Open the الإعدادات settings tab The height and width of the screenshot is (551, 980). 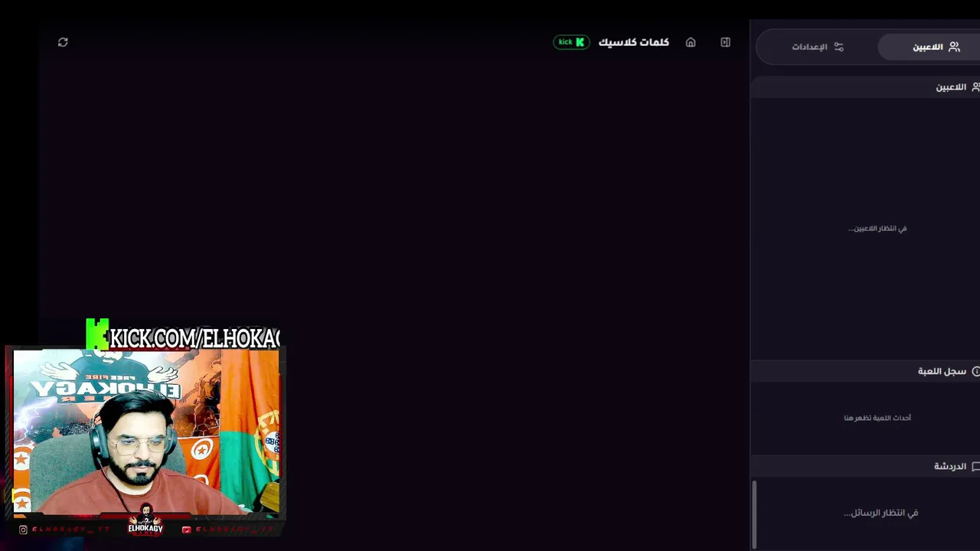point(817,47)
